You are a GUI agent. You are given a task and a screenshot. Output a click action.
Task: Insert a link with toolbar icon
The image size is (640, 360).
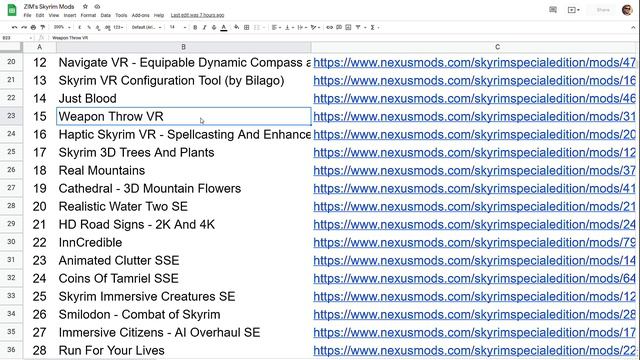click(329, 27)
